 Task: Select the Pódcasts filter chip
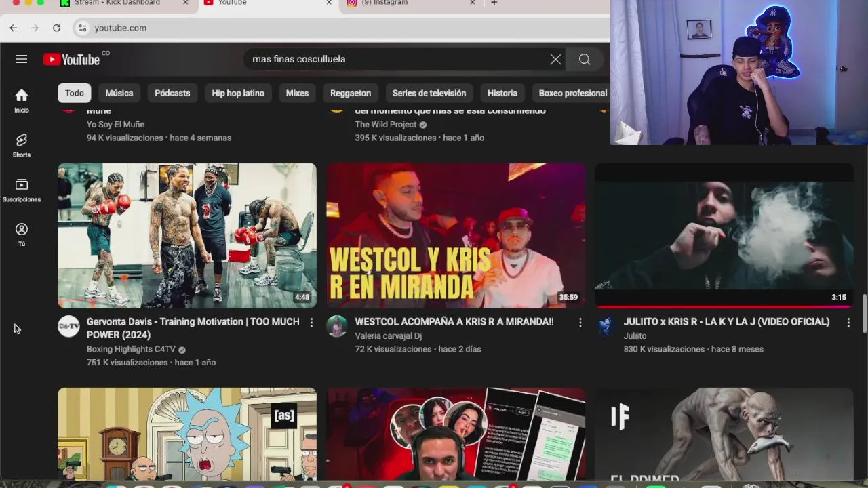172,93
